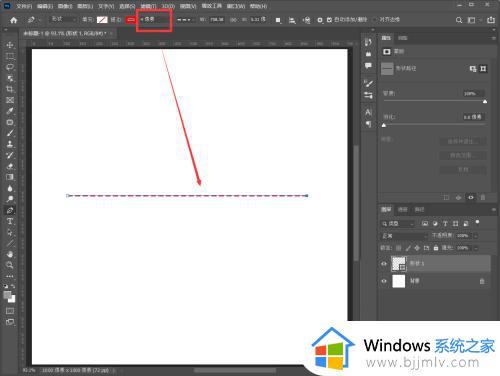Open the Window menu in menu bar
This screenshot has height=376, width=500.
(235, 6)
